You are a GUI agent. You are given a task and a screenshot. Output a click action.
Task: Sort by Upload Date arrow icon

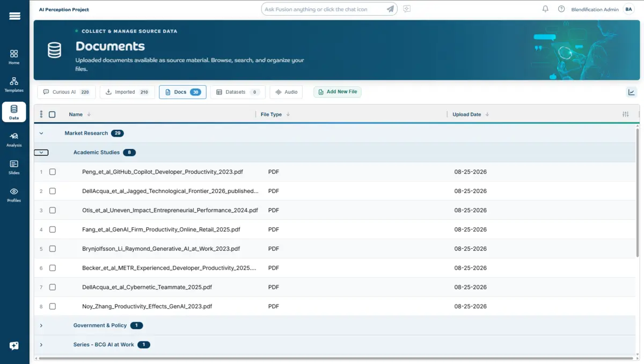coord(487,114)
